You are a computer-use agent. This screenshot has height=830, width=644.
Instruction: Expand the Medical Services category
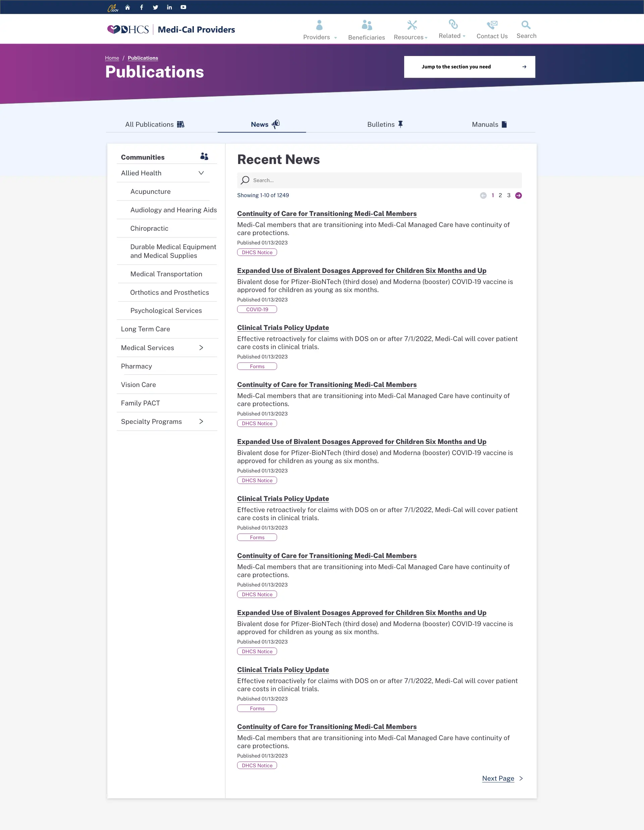201,347
